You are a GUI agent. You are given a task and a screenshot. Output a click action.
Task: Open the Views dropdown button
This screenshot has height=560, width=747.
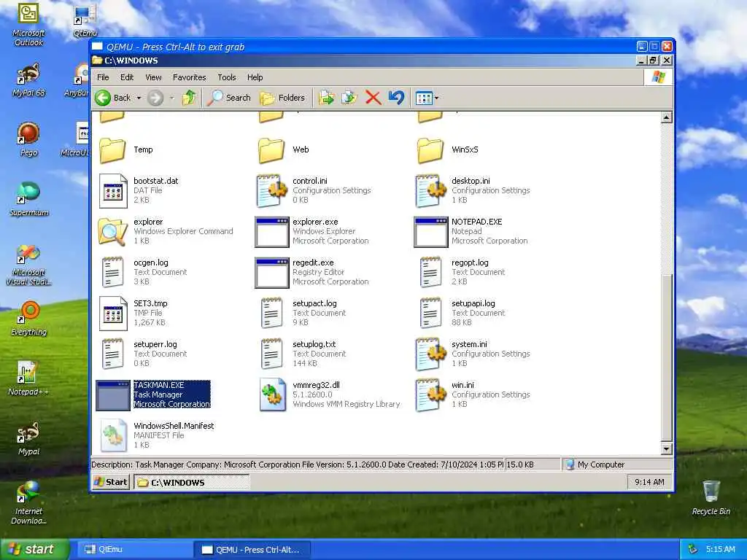427,98
